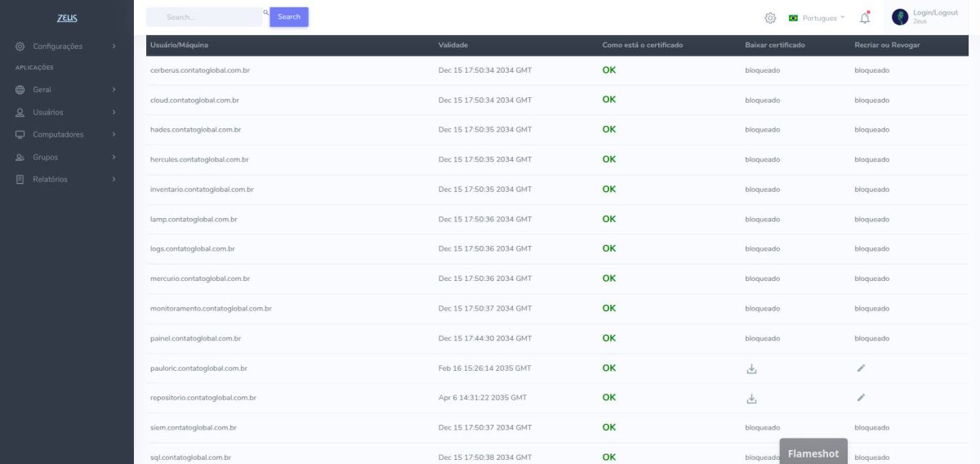Open the Portugues language dropdown
980x464 pixels.
pos(817,18)
